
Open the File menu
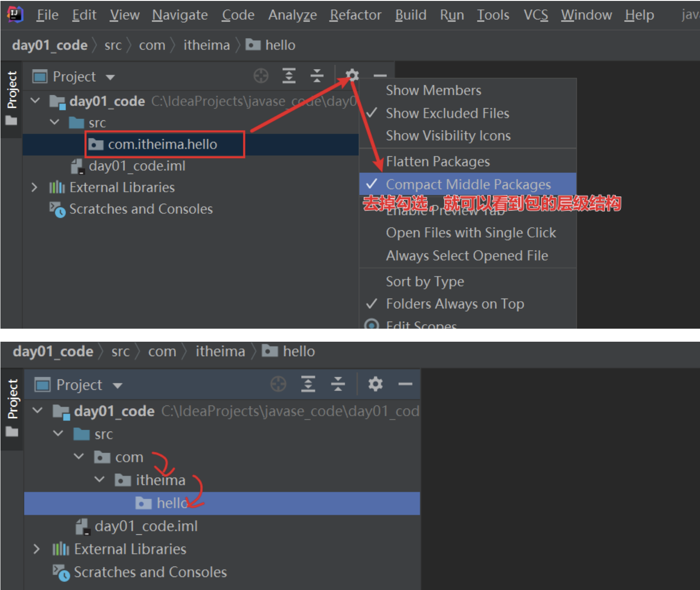point(47,15)
